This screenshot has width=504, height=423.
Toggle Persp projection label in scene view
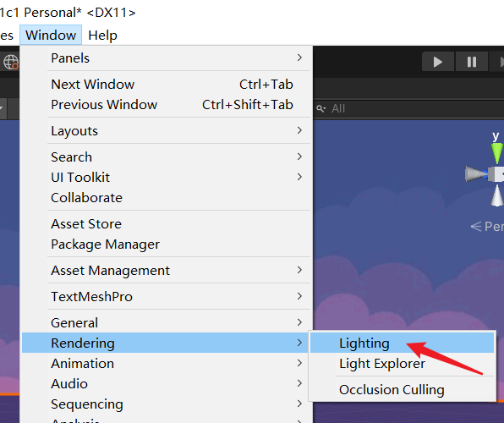[x=487, y=227]
